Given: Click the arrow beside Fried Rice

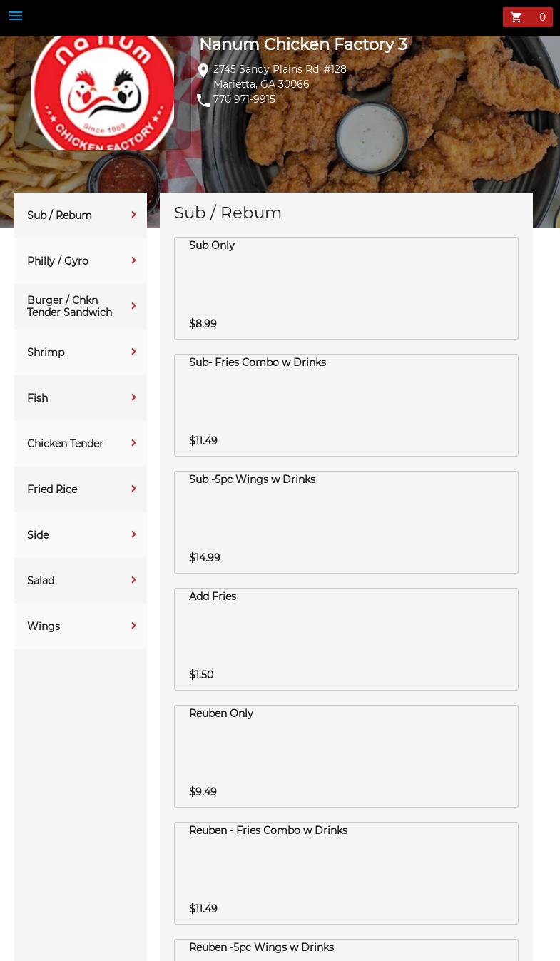Looking at the screenshot, I should tap(133, 489).
